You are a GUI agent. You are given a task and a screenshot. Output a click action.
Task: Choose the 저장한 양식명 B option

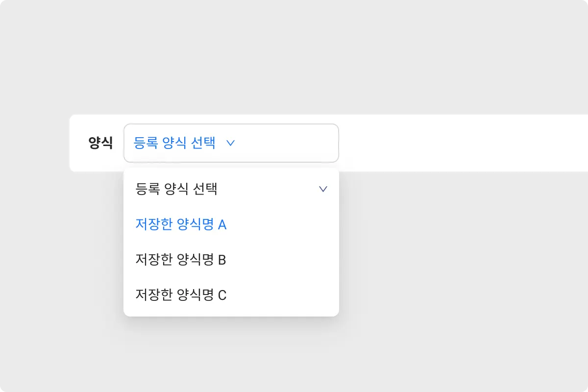coord(181,260)
